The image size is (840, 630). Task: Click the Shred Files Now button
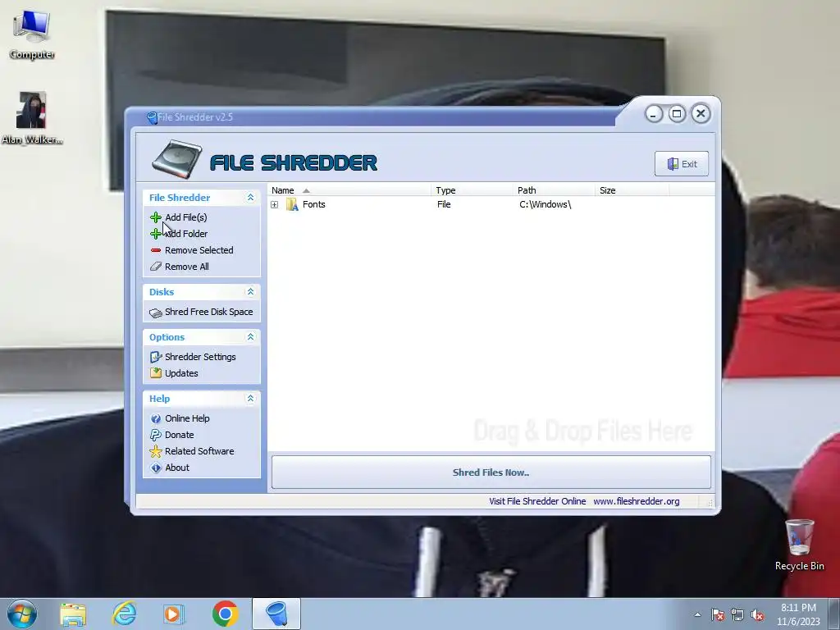click(x=491, y=472)
